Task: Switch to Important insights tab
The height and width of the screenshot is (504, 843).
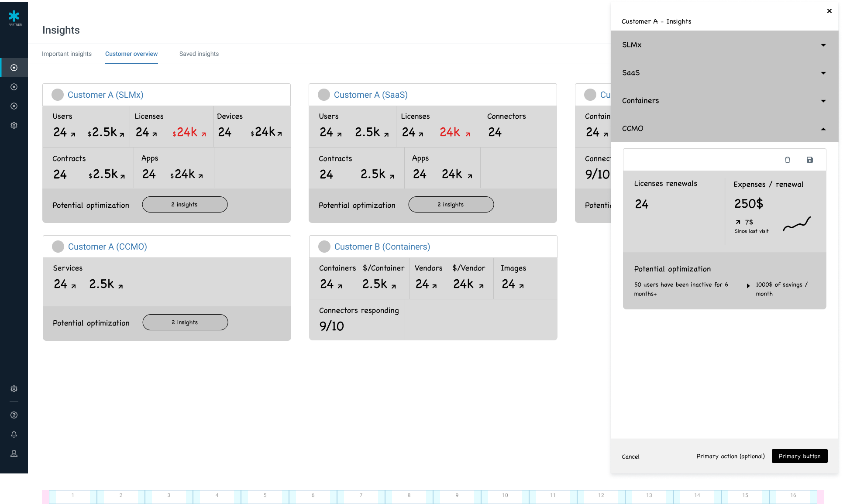Action: tap(67, 54)
